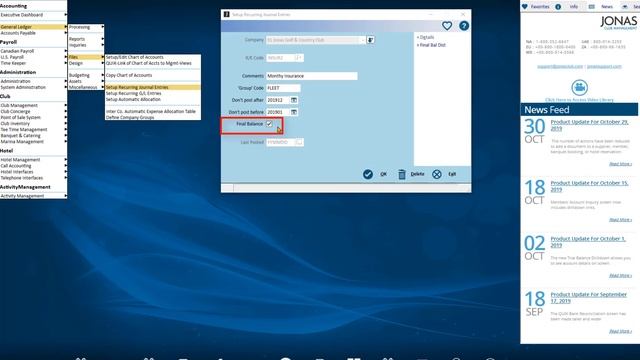Expand the Hotel Management menu
The image size is (640, 360).
coord(34,160)
